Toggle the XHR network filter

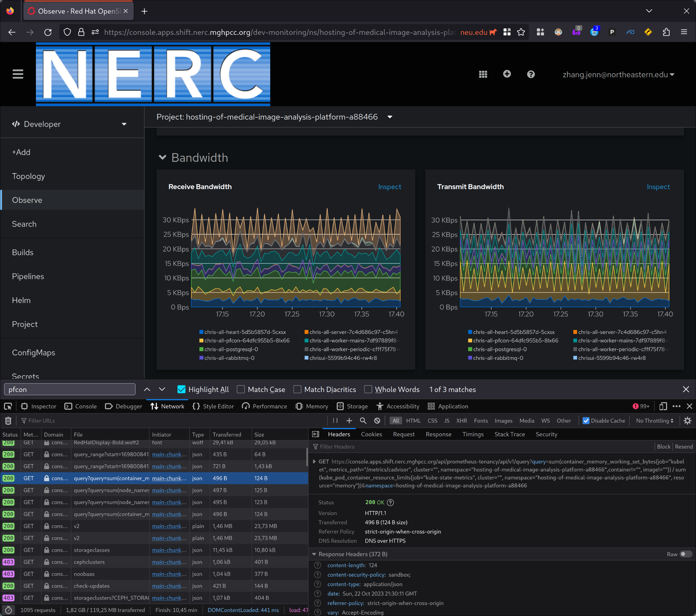click(x=461, y=421)
